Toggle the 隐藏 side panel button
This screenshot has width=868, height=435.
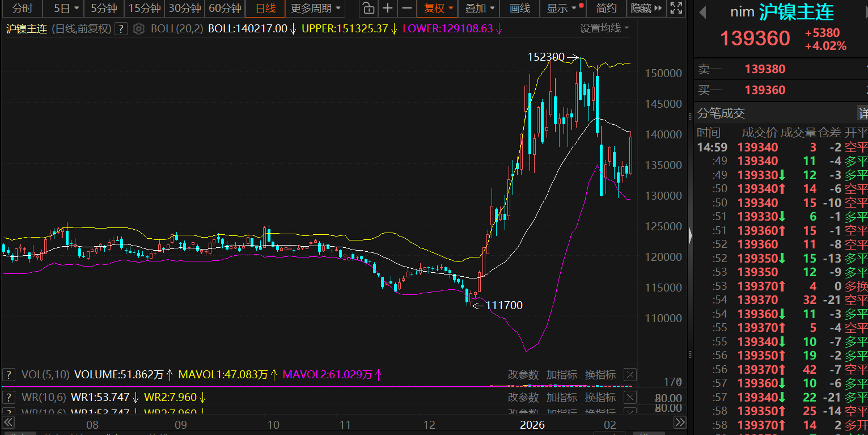tap(646, 9)
